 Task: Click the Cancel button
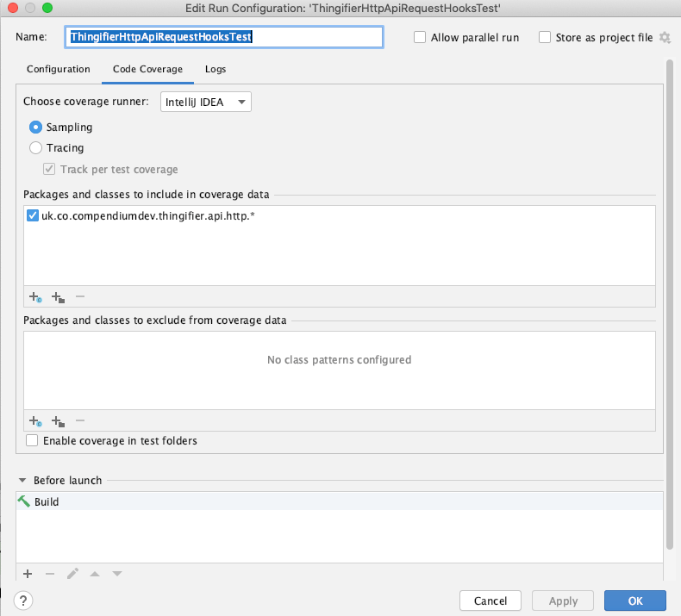pos(490,600)
